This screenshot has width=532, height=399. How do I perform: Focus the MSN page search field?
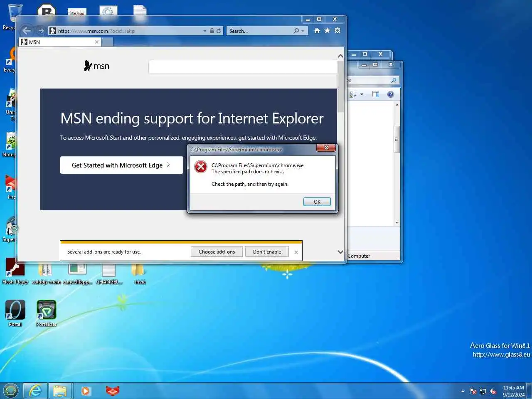coord(243,67)
